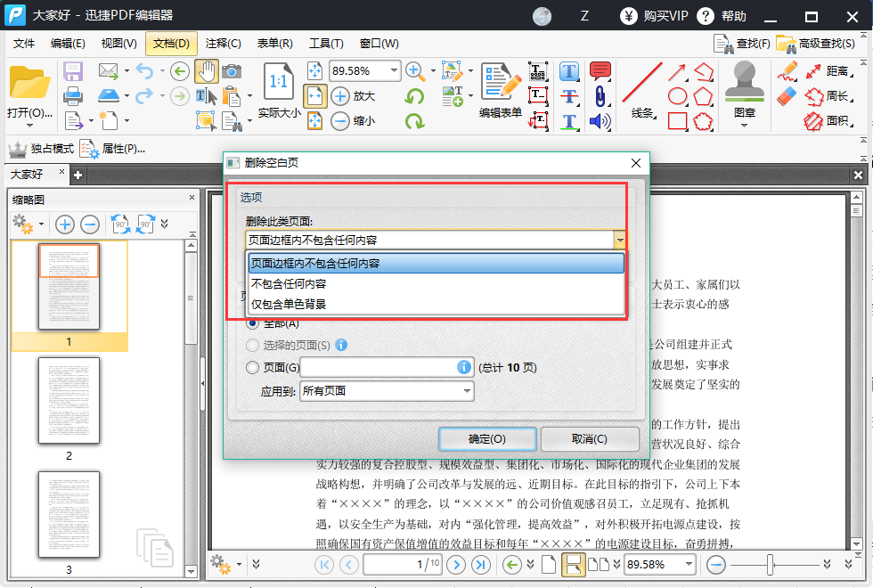
Task: Click the bottom zoom slider handle
Action: pyautogui.click(x=770, y=565)
